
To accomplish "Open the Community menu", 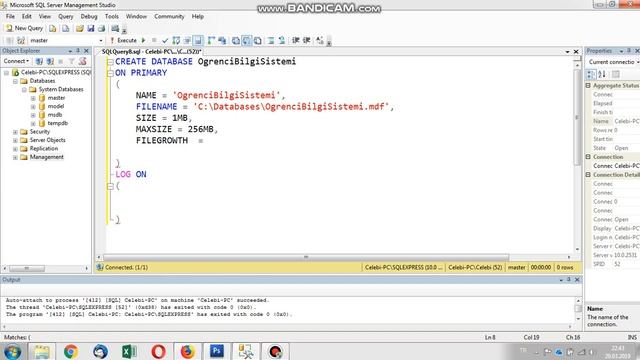I will coord(169,16).
